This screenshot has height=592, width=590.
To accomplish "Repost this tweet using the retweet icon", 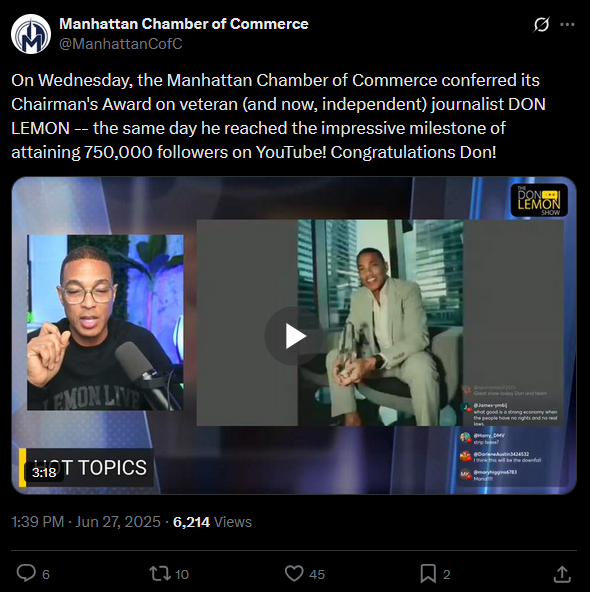I will point(160,573).
